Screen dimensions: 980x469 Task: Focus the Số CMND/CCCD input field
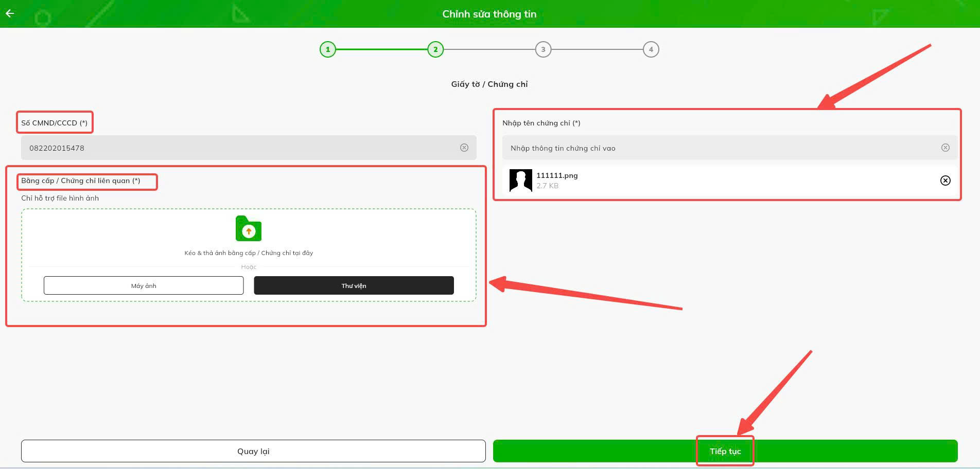[x=249, y=148]
